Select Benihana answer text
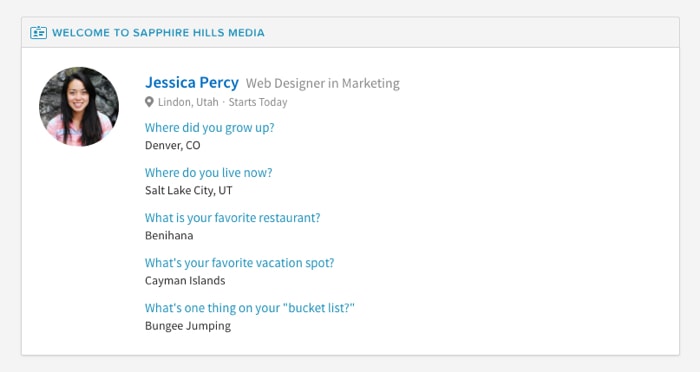 coord(169,236)
